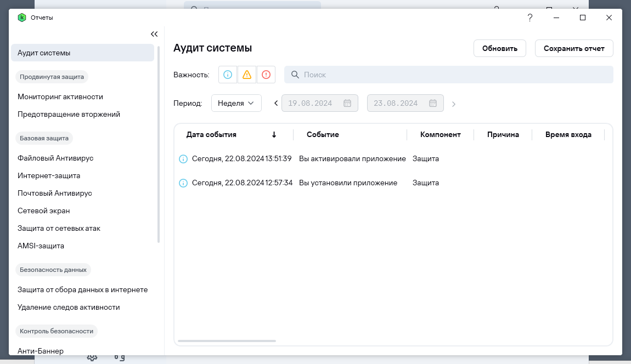This screenshot has width=631, height=364.
Task: Go to the next period arrow
Action: [454, 103]
